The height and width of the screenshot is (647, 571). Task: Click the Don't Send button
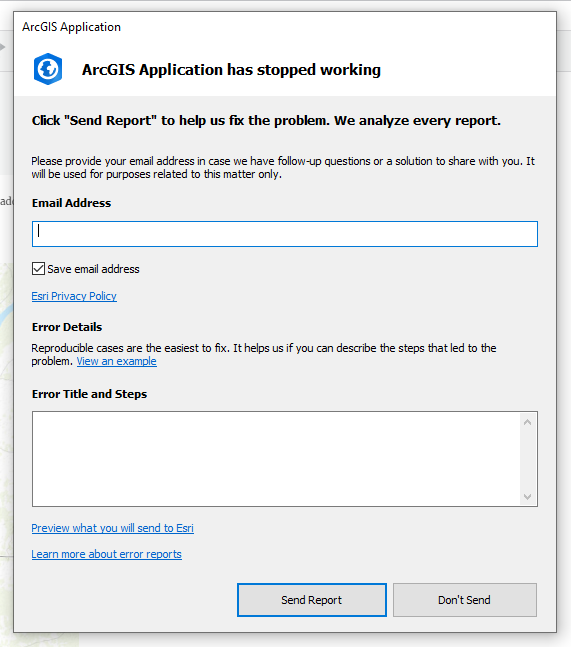465,600
